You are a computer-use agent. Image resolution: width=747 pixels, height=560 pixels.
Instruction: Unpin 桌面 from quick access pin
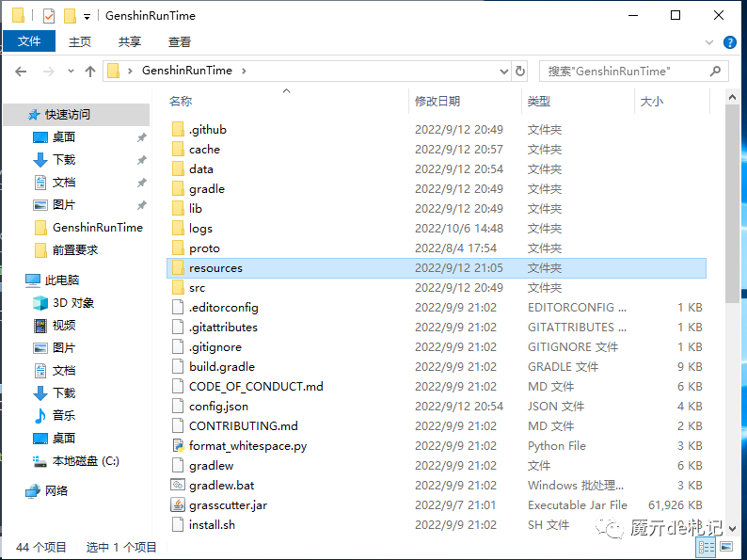141,137
